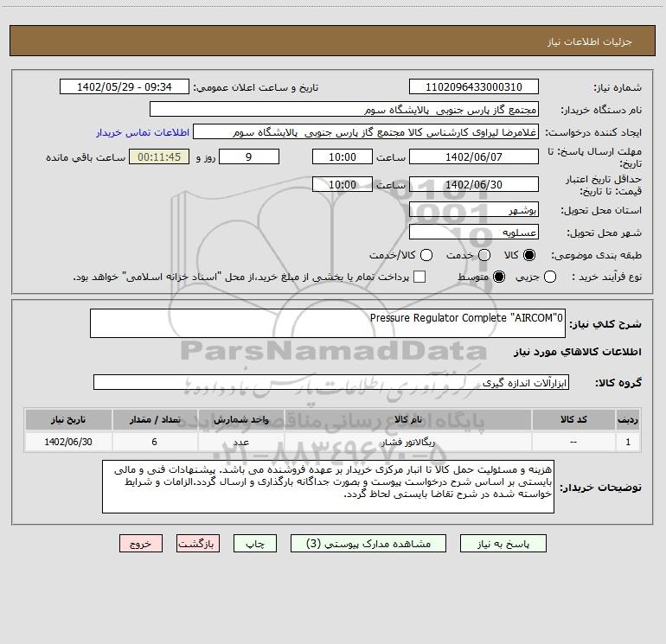Open مشاهده مدارک پیوستی (3) attachments
Screen dimensions: 666x644
pos(368,544)
